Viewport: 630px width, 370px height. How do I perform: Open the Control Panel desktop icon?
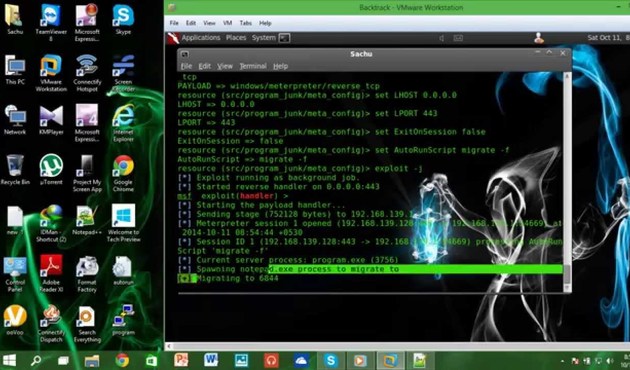[x=15, y=274]
